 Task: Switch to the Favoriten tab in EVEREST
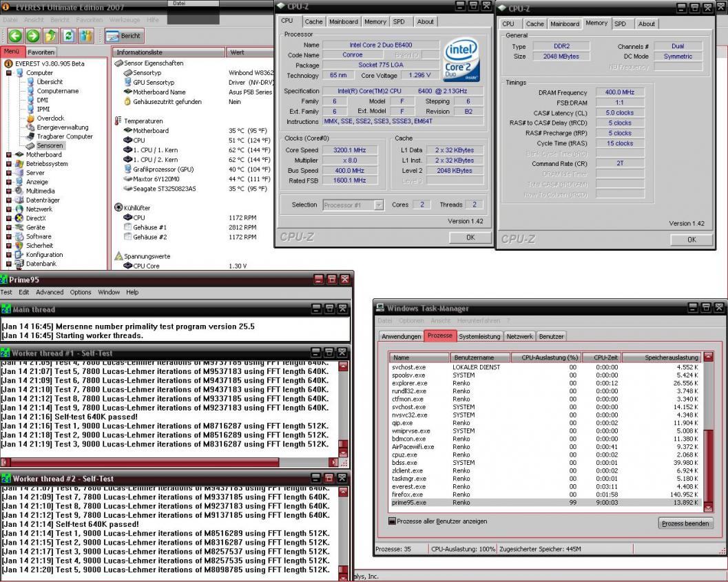click(x=41, y=52)
